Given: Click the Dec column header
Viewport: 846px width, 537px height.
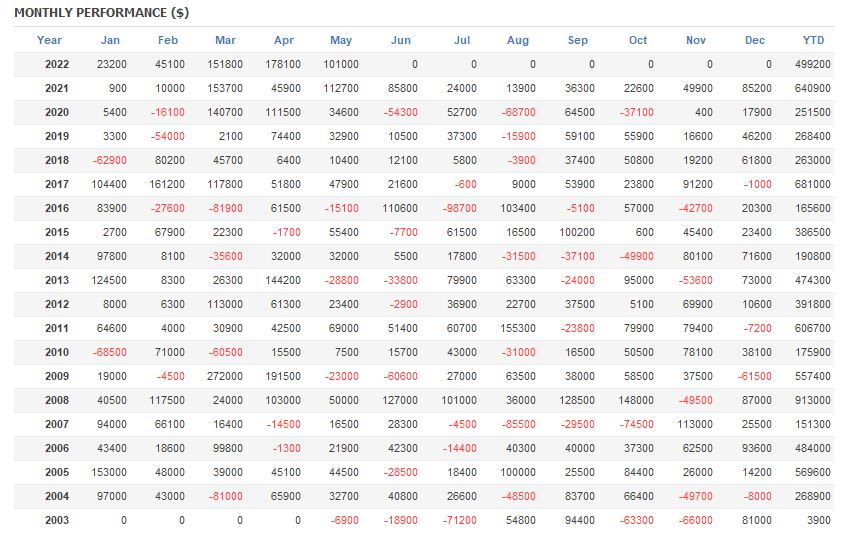Looking at the screenshot, I should point(755,40).
